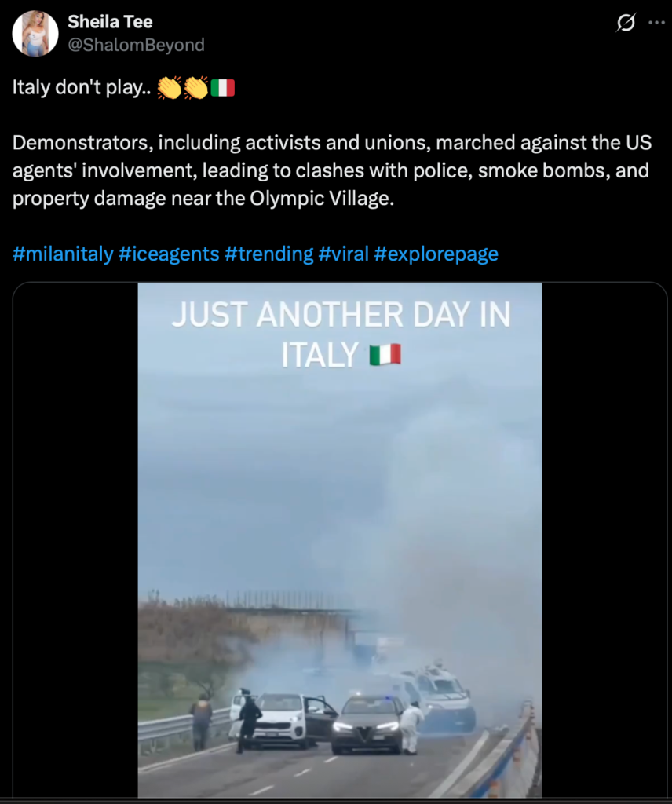672x804 pixels.
Task: Click the "Italy don't play.." line
Action: [x=82, y=87]
